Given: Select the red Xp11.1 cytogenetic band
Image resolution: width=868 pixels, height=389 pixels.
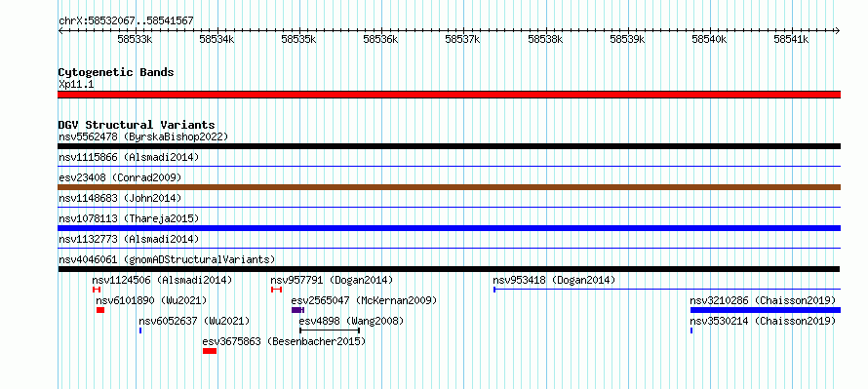Looking at the screenshot, I should tap(449, 95).
